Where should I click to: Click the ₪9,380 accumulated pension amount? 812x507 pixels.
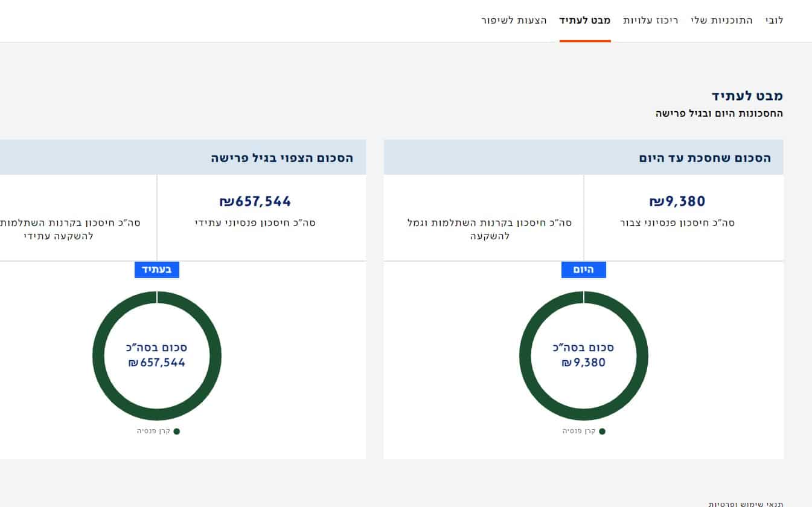(677, 201)
